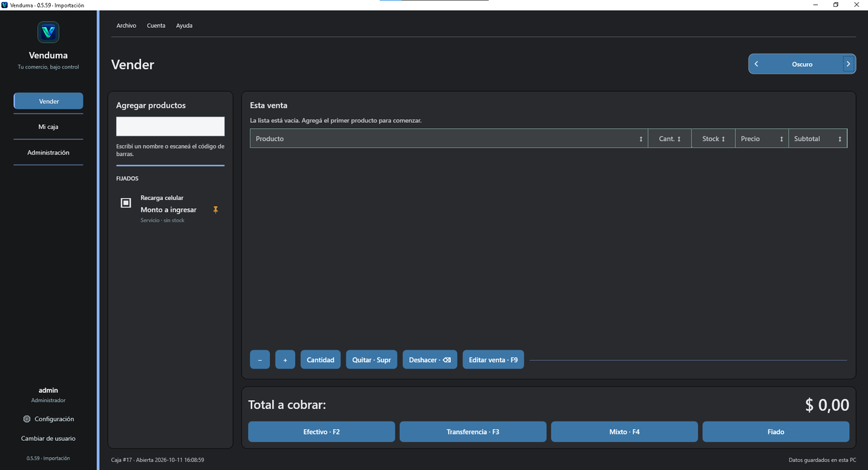Click the Venduma logo in the sidebar
868x470 pixels.
point(48,32)
